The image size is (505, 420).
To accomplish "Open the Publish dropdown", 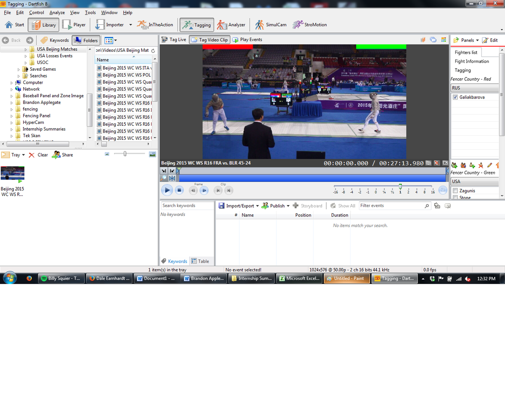I will click(x=276, y=206).
